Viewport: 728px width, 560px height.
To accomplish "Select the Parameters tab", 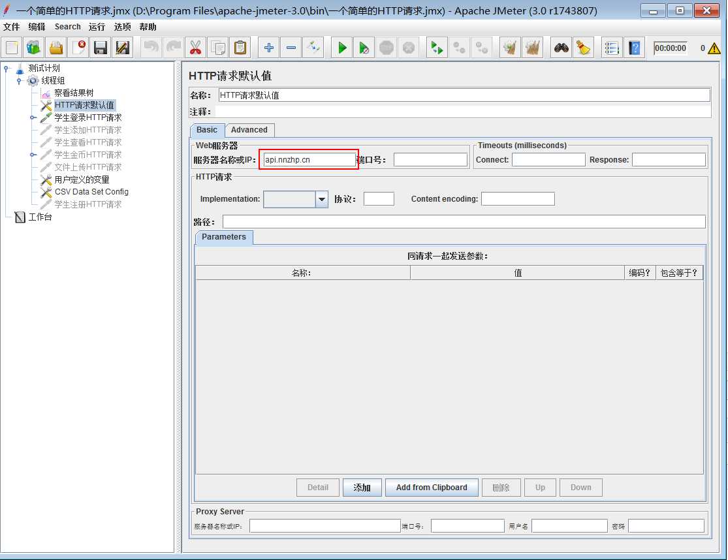I will pos(224,237).
